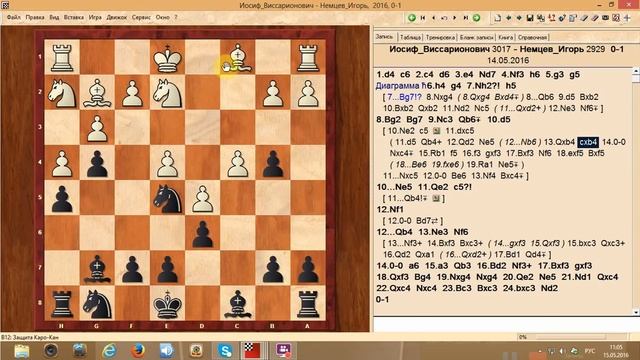Click the black knight on e5
This screenshot has height=360, width=640.
[x=167, y=198]
